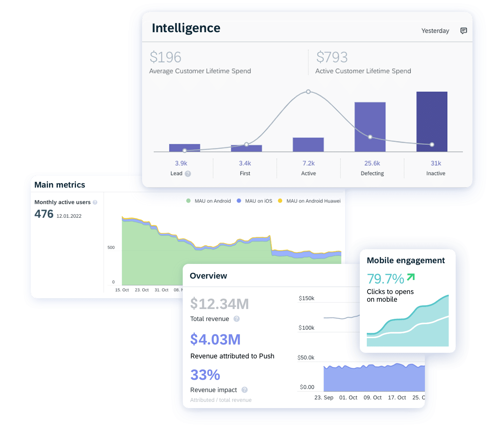Toggle MAU on Android legend series
Screen dimensions: 504x427
[x=209, y=201]
